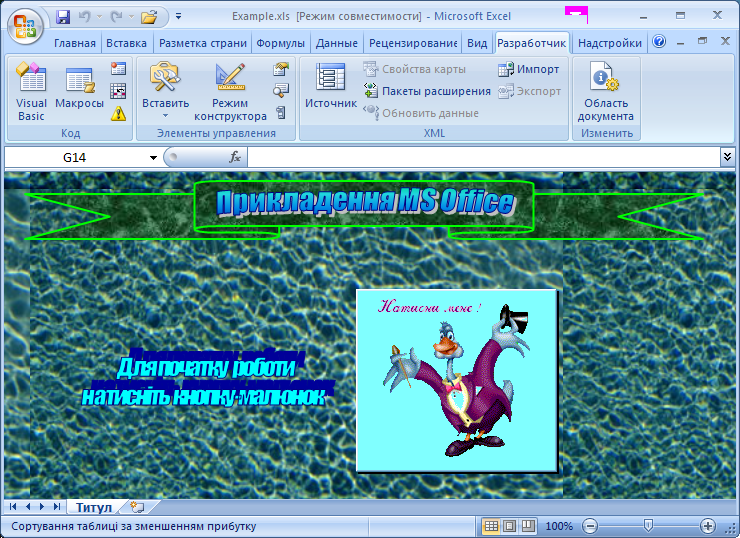Open the Office button menu
The height and width of the screenshot is (538, 740).
coord(25,25)
